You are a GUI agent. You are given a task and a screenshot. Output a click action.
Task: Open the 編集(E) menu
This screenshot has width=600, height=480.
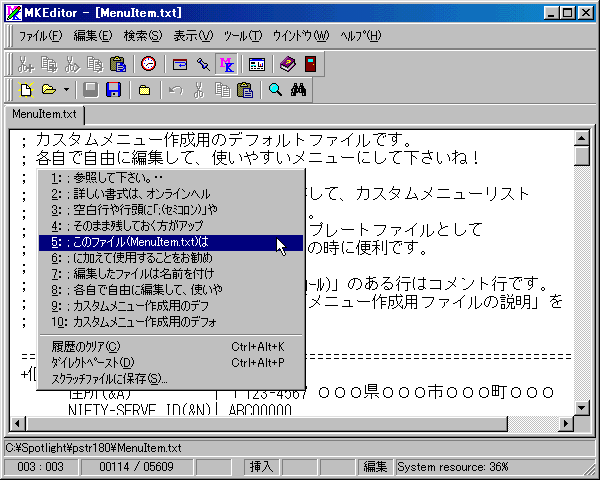(x=93, y=36)
